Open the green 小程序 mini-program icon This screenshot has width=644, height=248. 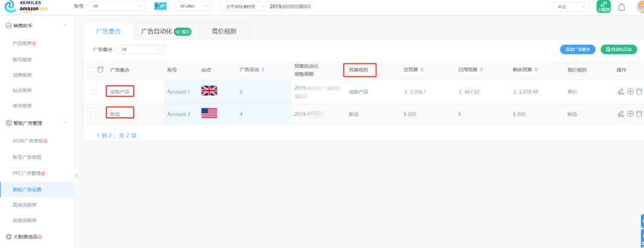[603, 7]
